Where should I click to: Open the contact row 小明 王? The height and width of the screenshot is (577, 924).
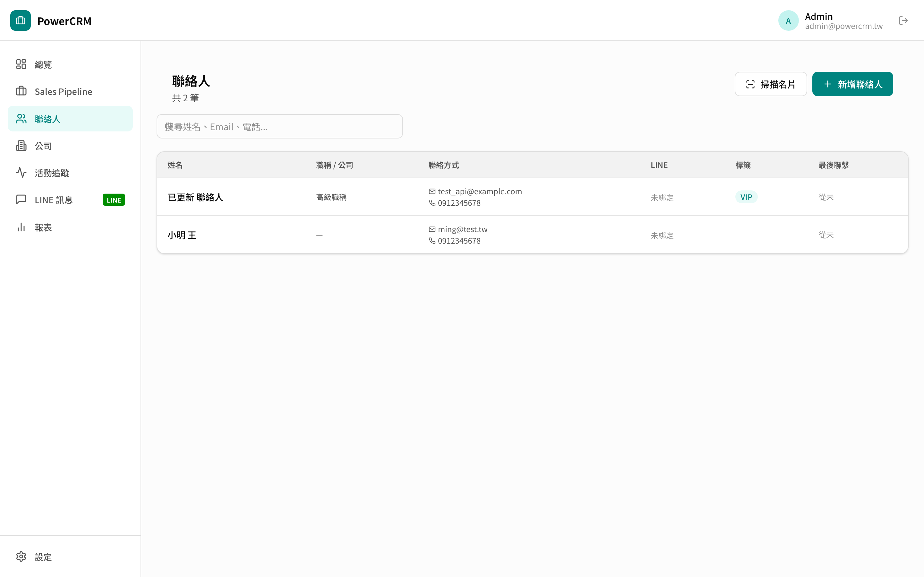(182, 235)
